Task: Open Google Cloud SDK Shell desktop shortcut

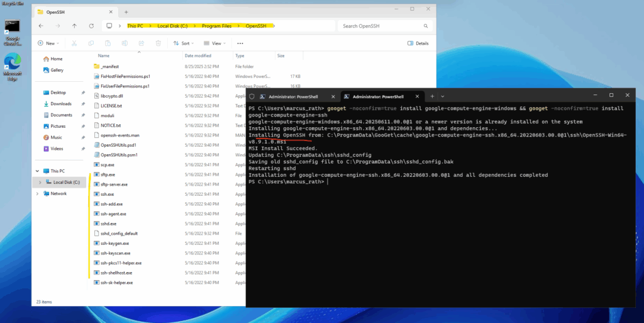Action: (13, 32)
